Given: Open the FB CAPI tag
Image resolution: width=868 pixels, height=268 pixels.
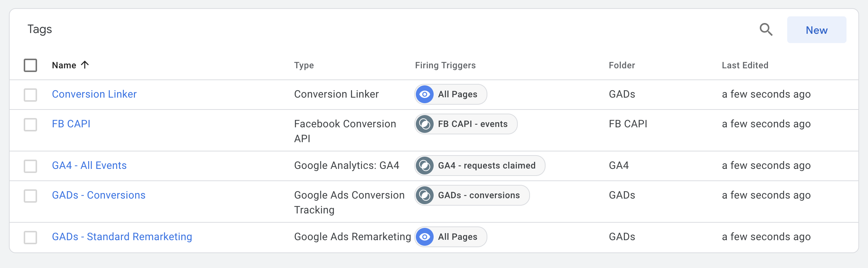Looking at the screenshot, I should point(71,124).
